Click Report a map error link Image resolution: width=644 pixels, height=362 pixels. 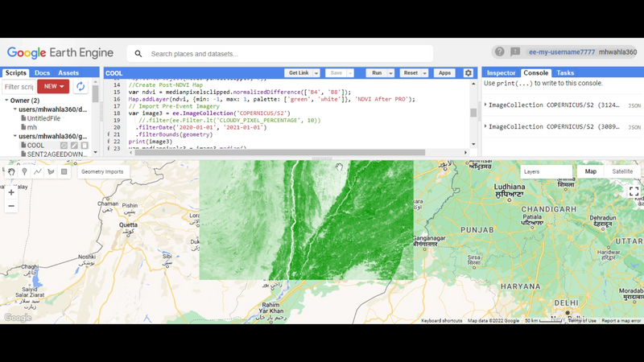point(621,320)
